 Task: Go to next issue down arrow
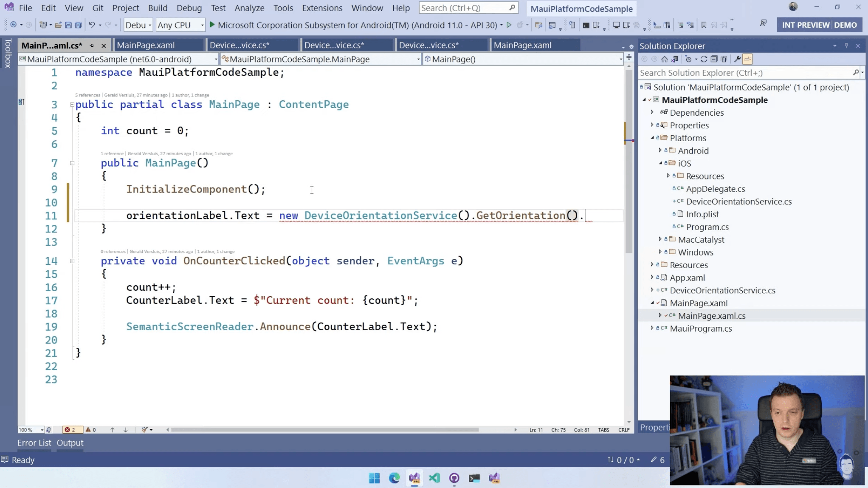[126, 430]
